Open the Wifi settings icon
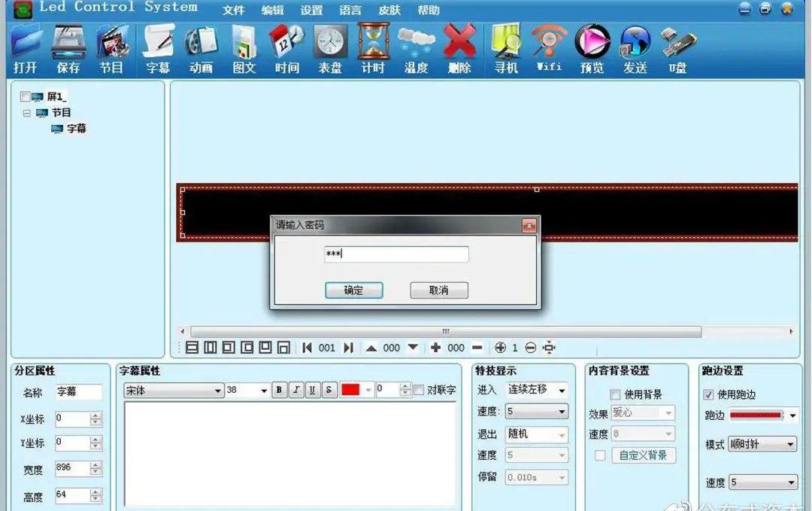Image resolution: width=812 pixels, height=511 pixels. click(x=549, y=48)
